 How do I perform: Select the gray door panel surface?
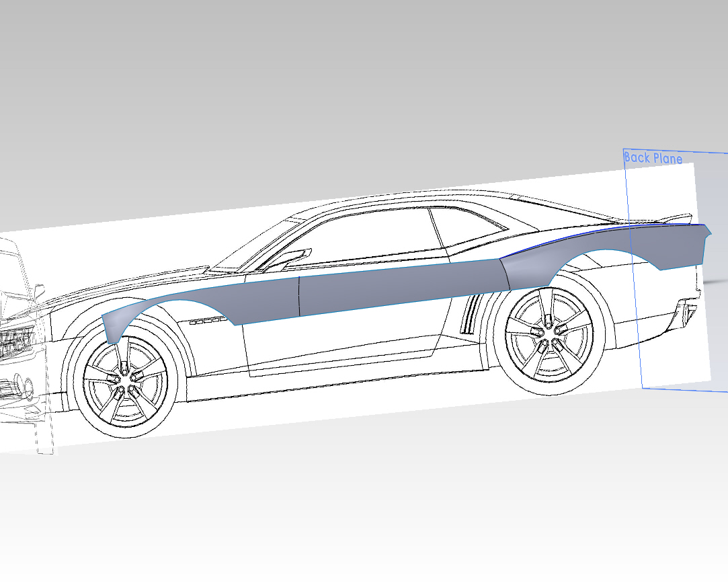tap(397, 287)
